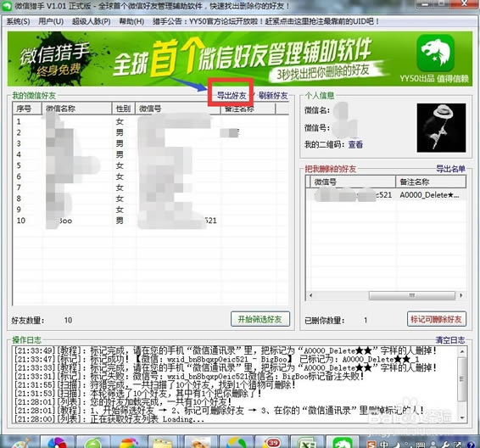Select friend row number 1

click(x=150, y=121)
